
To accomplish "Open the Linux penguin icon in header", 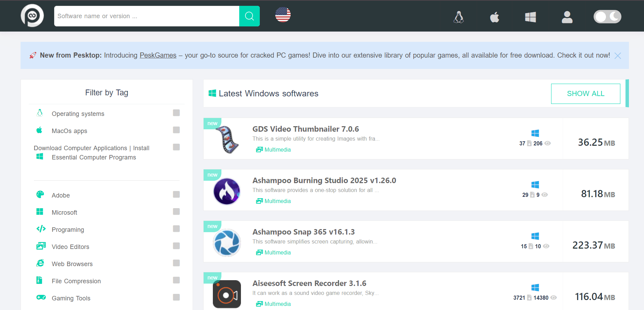I will (459, 17).
